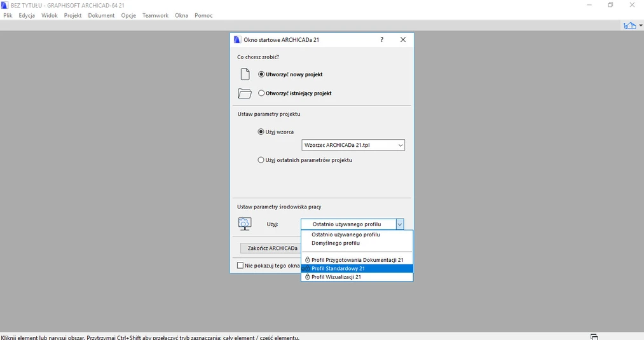Click the Ustaw parametry projektu heading
The height and width of the screenshot is (340, 644).
click(x=269, y=114)
